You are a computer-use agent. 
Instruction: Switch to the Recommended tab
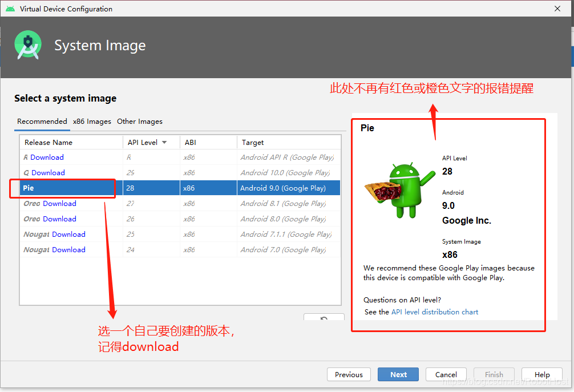(42, 122)
